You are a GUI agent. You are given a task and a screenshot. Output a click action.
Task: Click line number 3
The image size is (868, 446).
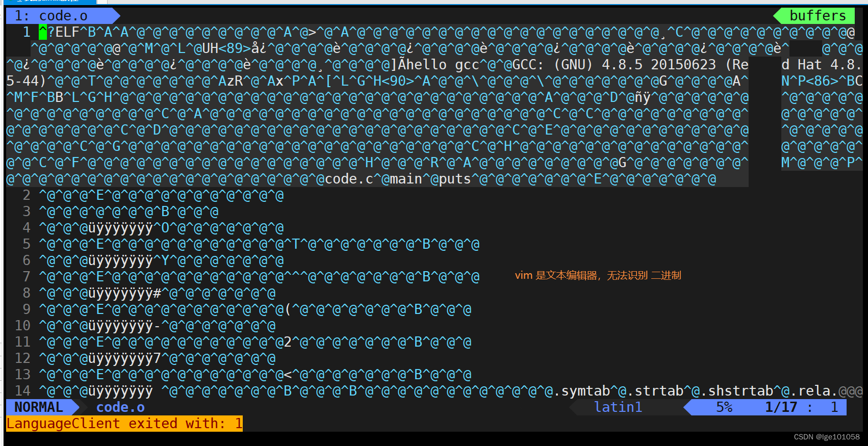pyautogui.click(x=27, y=212)
